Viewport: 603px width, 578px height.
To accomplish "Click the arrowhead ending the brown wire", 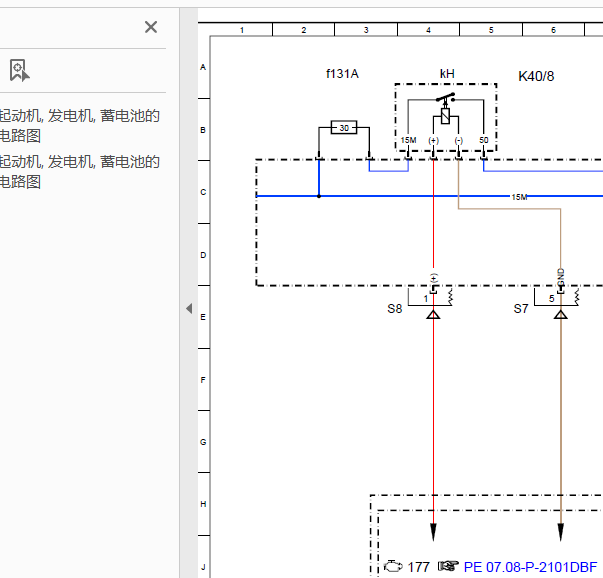I will click(x=561, y=532).
